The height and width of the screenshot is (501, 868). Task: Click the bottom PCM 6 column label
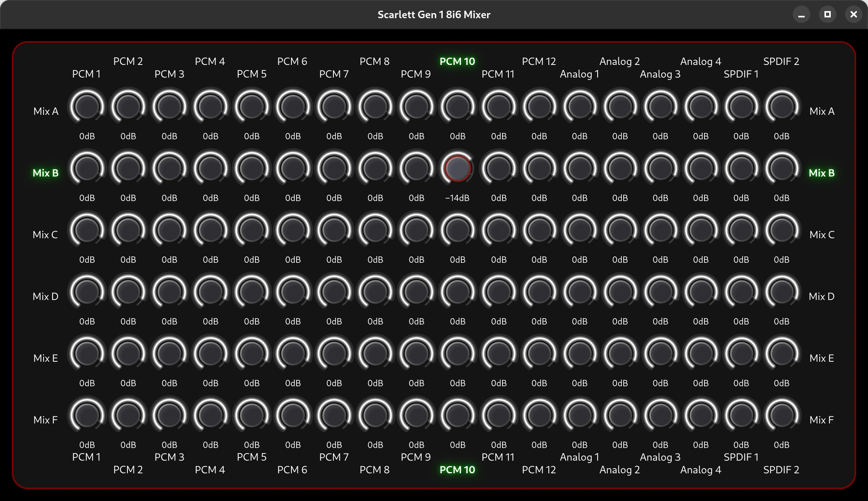pos(292,470)
